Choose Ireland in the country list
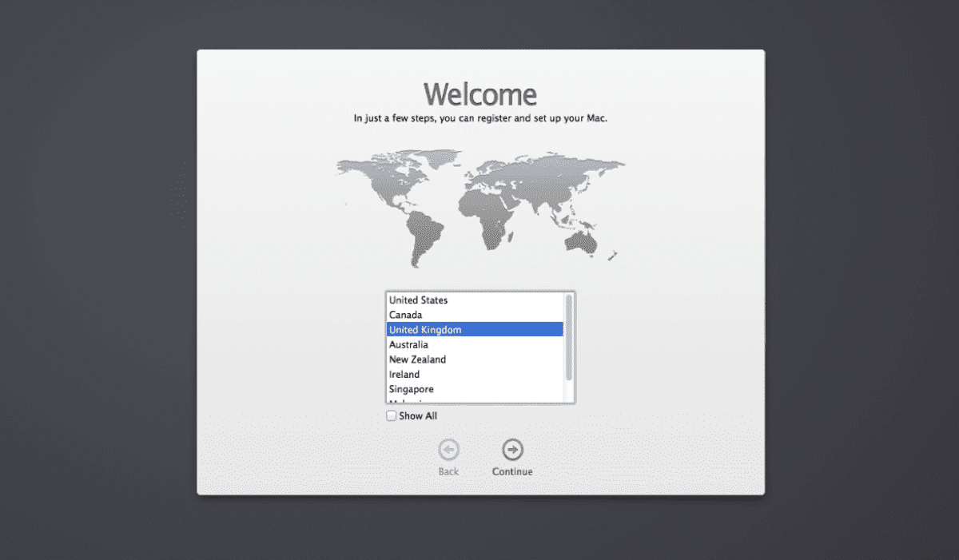The image size is (959, 560). (475, 374)
